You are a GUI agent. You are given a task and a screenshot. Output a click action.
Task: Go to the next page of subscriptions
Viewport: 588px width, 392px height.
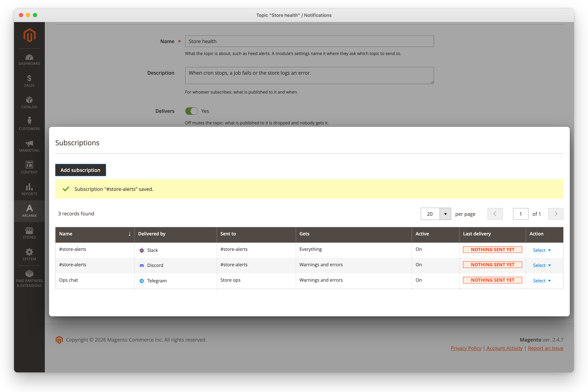click(x=555, y=214)
